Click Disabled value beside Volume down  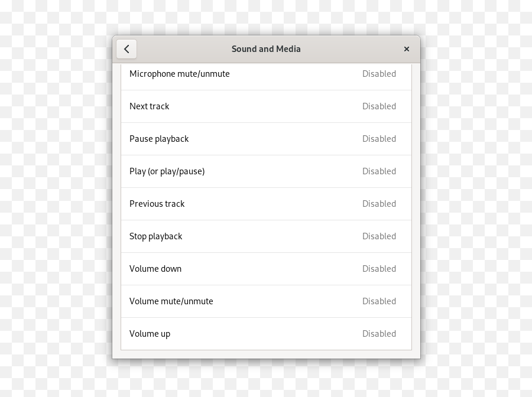(379, 269)
